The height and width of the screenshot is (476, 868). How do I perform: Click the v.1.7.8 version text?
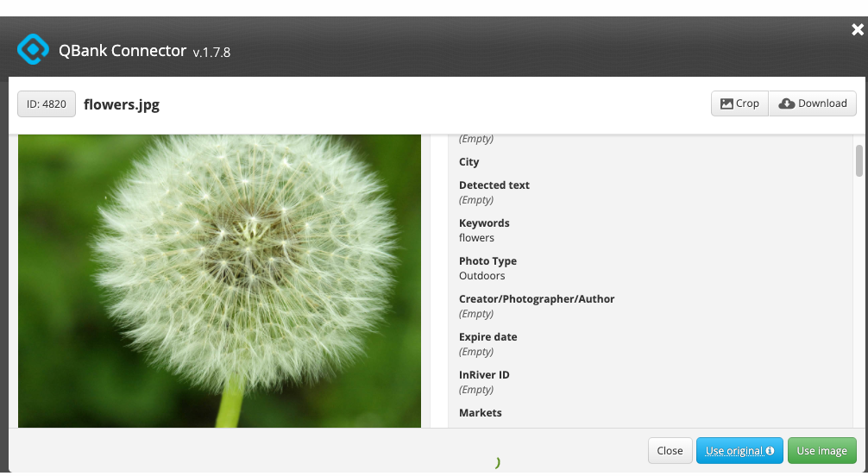pyautogui.click(x=211, y=52)
